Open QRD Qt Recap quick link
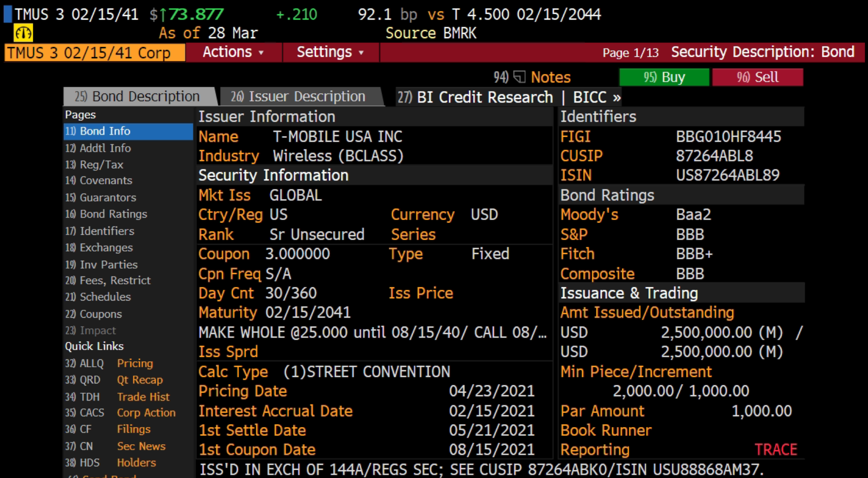This screenshot has width=868, height=478. (x=114, y=380)
